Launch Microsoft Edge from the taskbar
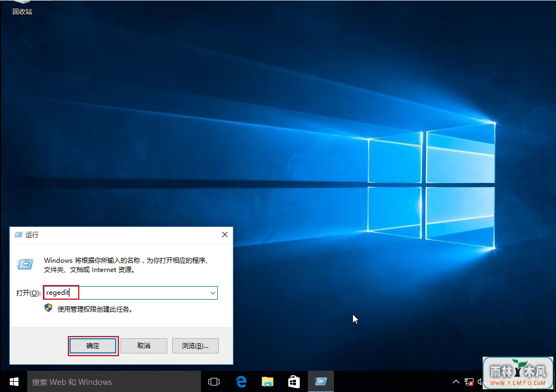This screenshot has height=392, width=556. pos(241,382)
